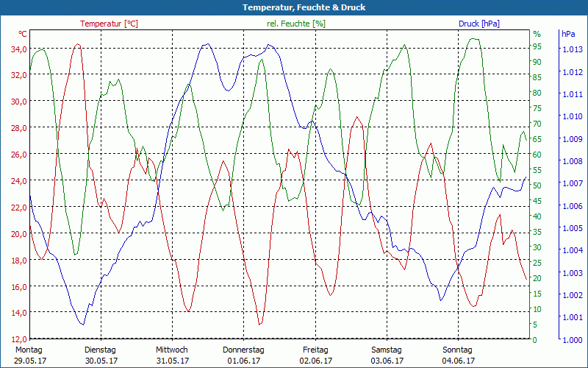Click the 14,0 temperature axis value
The width and height of the screenshot is (588, 368).
tap(19, 313)
